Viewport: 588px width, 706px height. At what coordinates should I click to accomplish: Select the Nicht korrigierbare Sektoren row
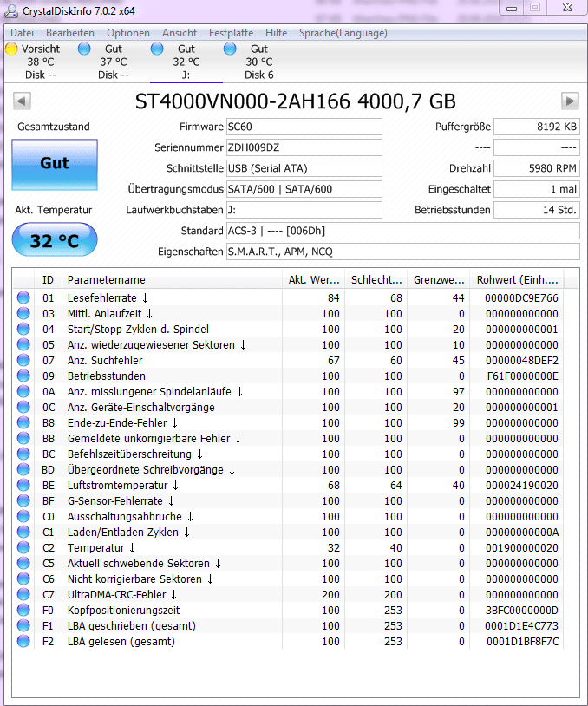pos(288,579)
